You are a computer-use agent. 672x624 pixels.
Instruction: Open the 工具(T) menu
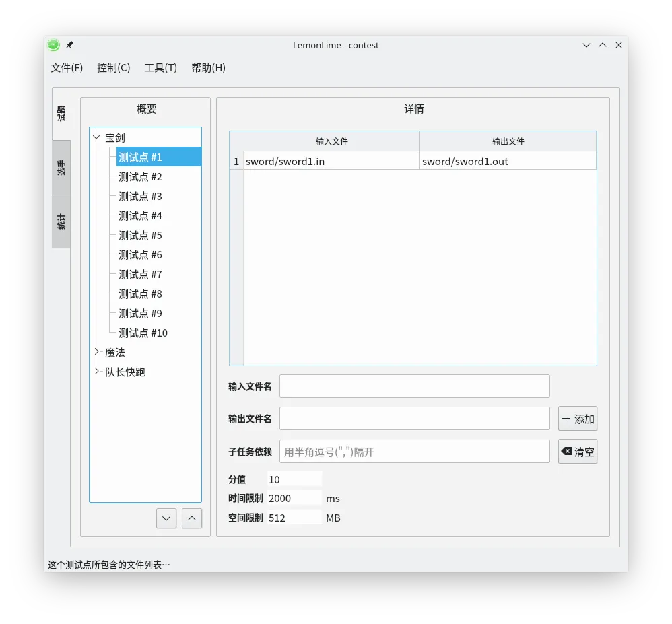pyautogui.click(x=160, y=68)
